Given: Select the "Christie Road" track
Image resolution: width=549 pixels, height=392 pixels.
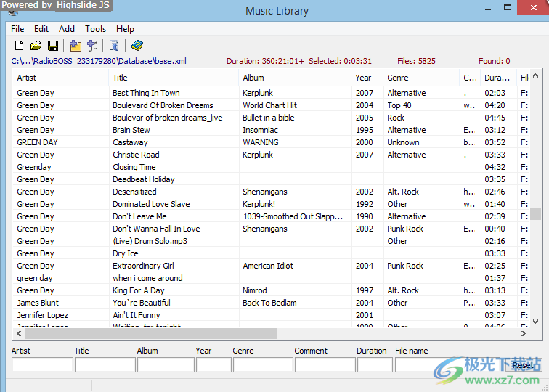Looking at the screenshot, I should pos(272,155).
